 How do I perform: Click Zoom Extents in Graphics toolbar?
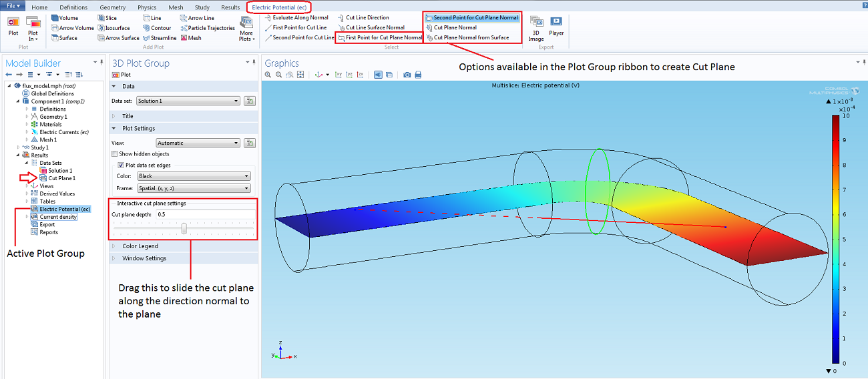[x=301, y=75]
